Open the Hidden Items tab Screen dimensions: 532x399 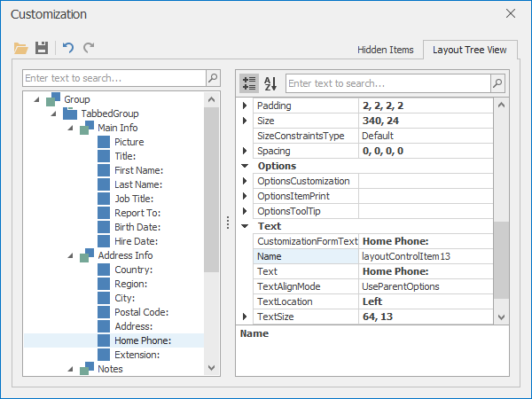pos(385,50)
